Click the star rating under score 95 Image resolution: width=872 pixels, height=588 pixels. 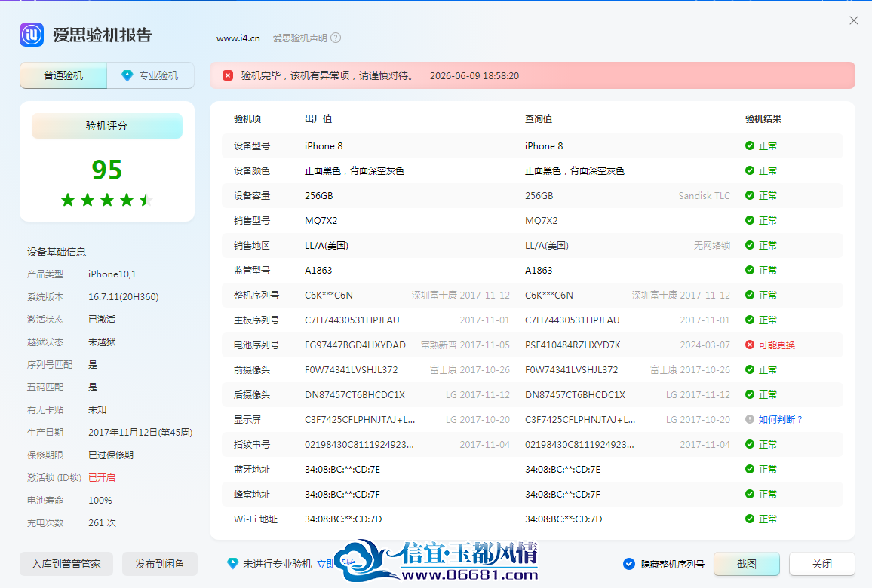tap(107, 200)
